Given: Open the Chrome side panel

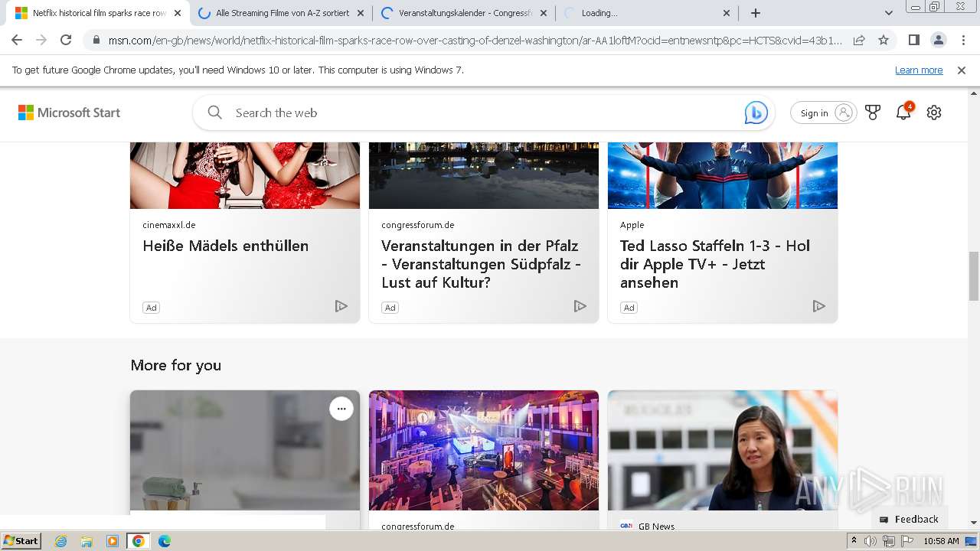Looking at the screenshot, I should [x=913, y=40].
